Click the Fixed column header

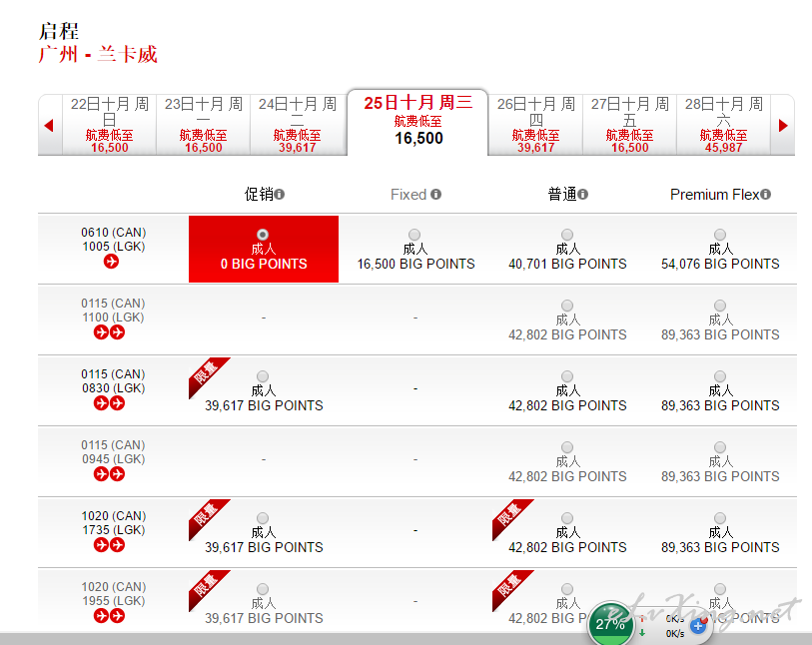pyautogui.click(x=408, y=195)
